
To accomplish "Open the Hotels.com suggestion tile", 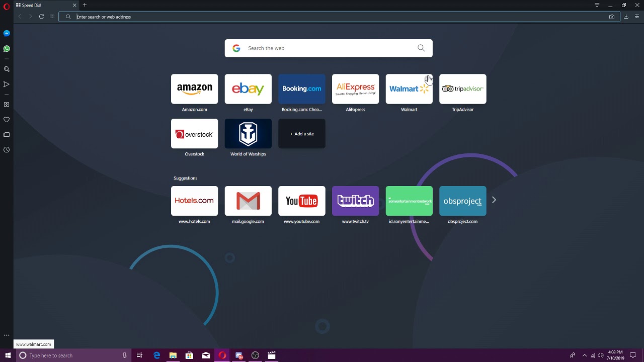I will 194,201.
